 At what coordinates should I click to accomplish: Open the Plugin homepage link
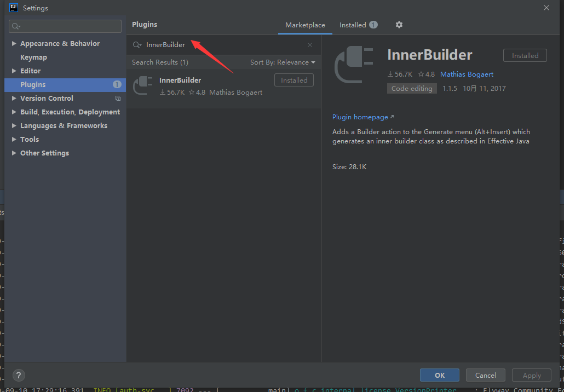point(363,117)
